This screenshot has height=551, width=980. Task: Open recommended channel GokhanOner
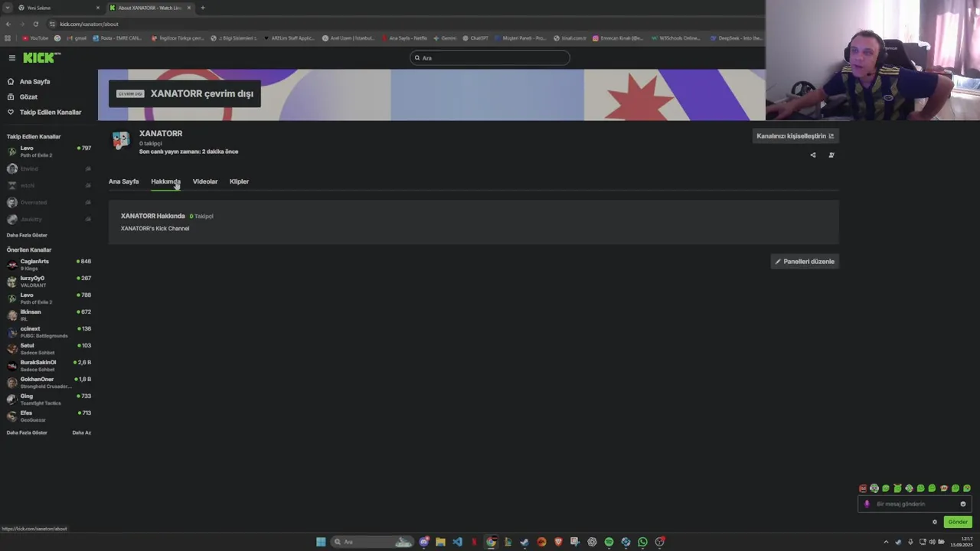48,383
